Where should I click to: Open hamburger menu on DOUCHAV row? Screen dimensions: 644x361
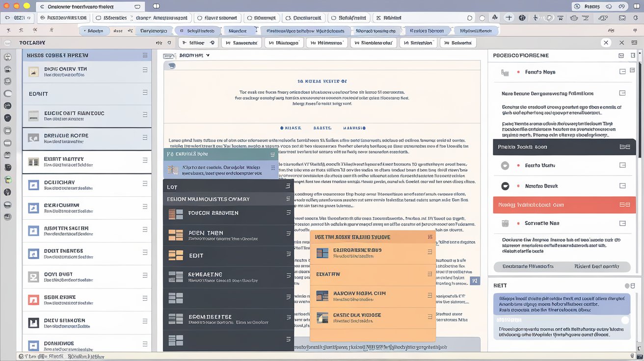point(145,183)
